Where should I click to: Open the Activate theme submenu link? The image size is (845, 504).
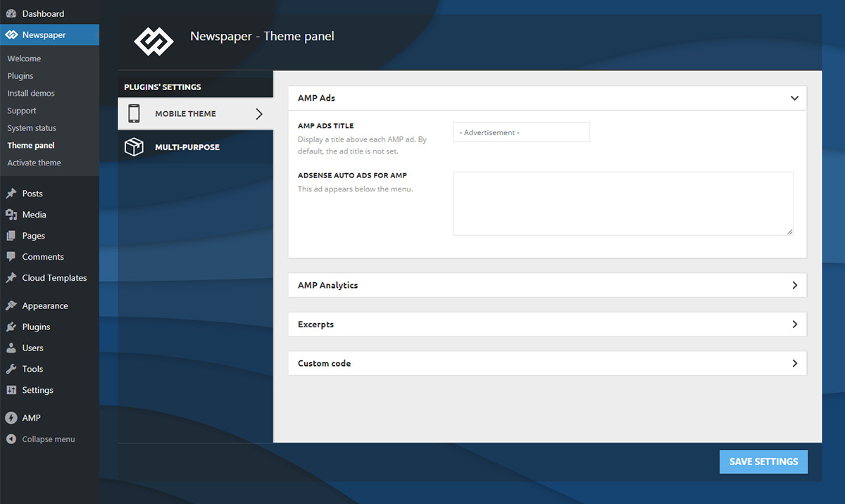click(34, 163)
